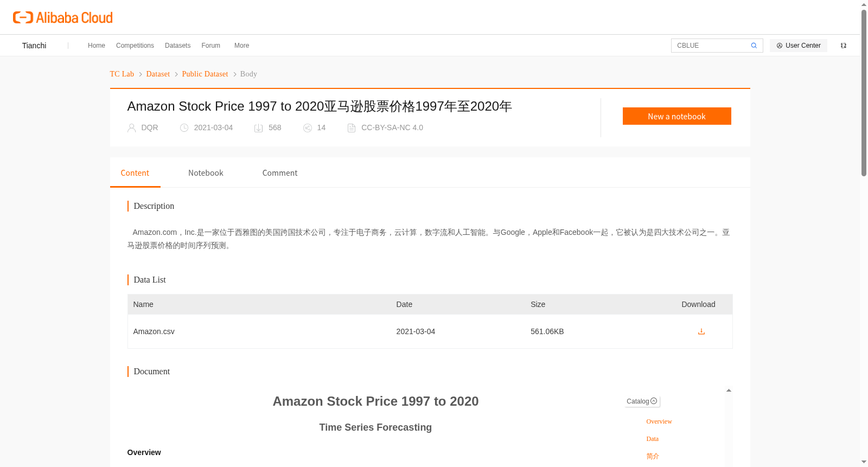Viewport: 868px width, 467px height.
Task: Click the download count icon beside 568
Action: pyautogui.click(x=259, y=128)
